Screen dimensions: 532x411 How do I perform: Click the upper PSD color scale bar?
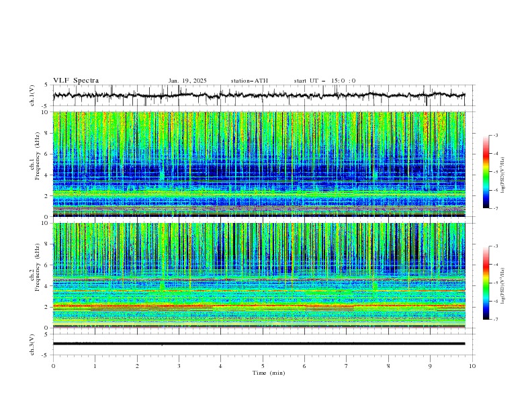486,172
